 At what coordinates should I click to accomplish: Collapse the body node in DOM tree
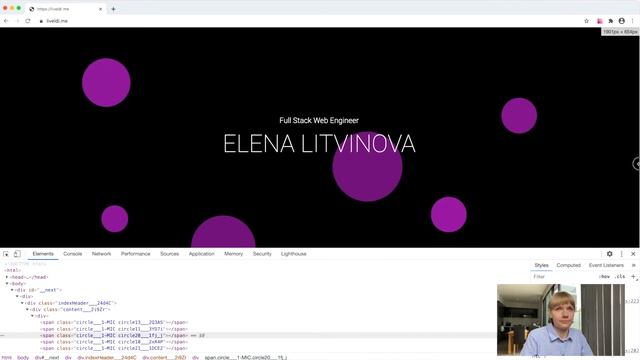tap(7, 283)
